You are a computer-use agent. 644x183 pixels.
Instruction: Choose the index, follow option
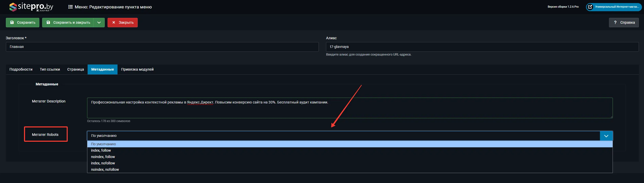[x=101, y=150]
